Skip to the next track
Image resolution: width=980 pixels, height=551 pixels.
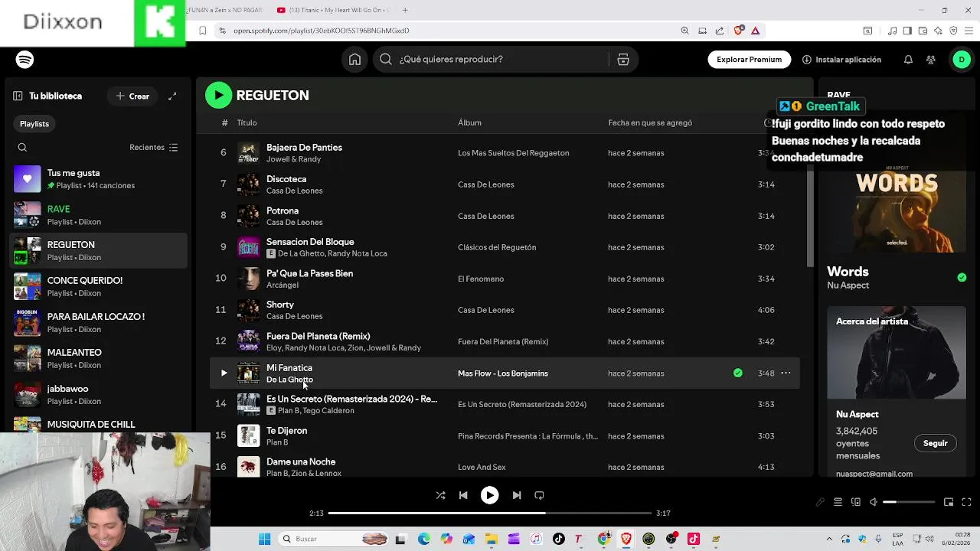point(516,495)
